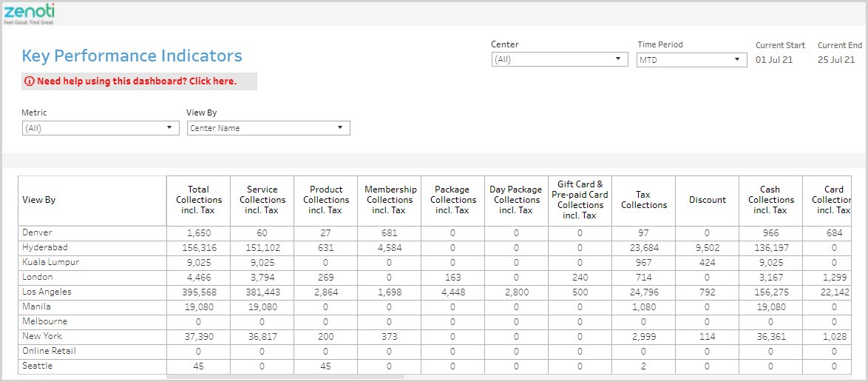
Task: Click Manila total collections value 19,080
Action: (198, 307)
